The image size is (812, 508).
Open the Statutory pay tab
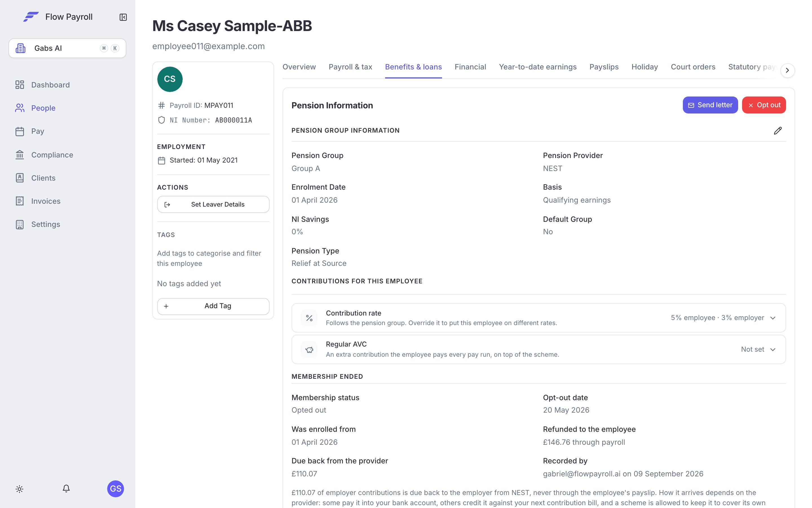(752, 67)
